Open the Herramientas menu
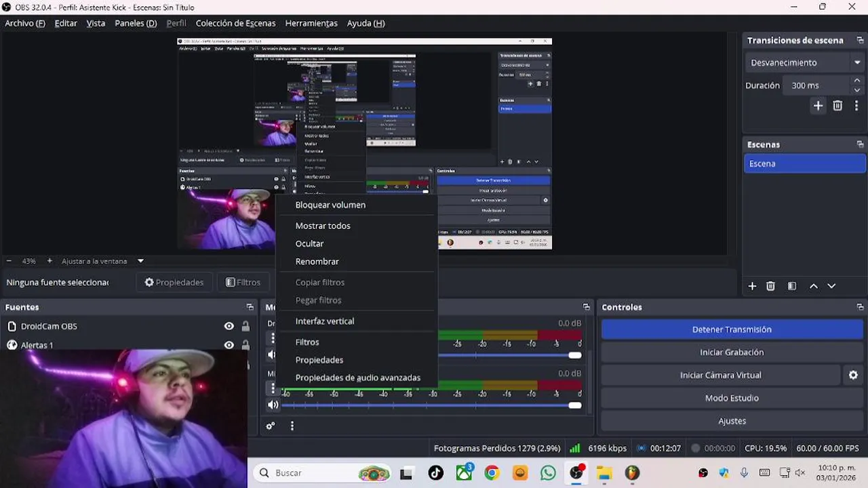 [x=311, y=23]
